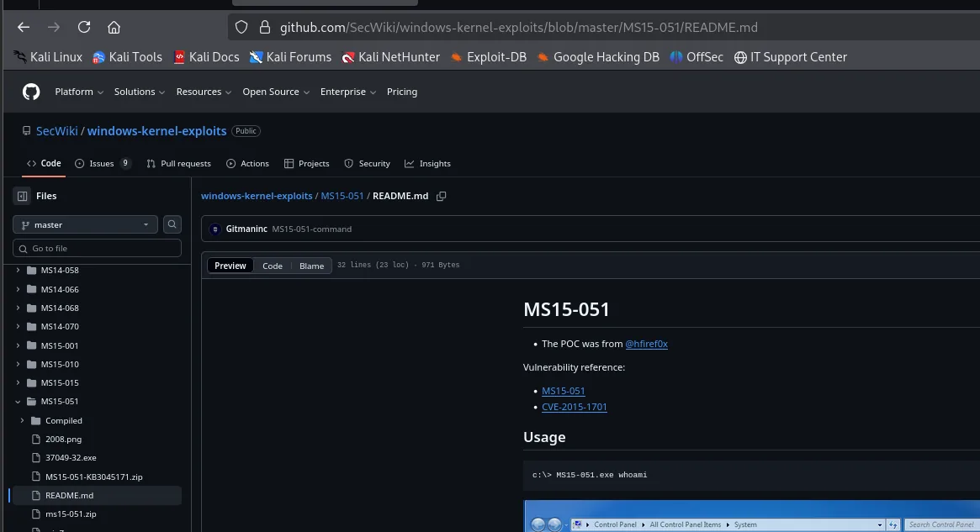This screenshot has height=532, width=980.
Task: Open the Kali Tools bookmark
Action: click(x=128, y=57)
